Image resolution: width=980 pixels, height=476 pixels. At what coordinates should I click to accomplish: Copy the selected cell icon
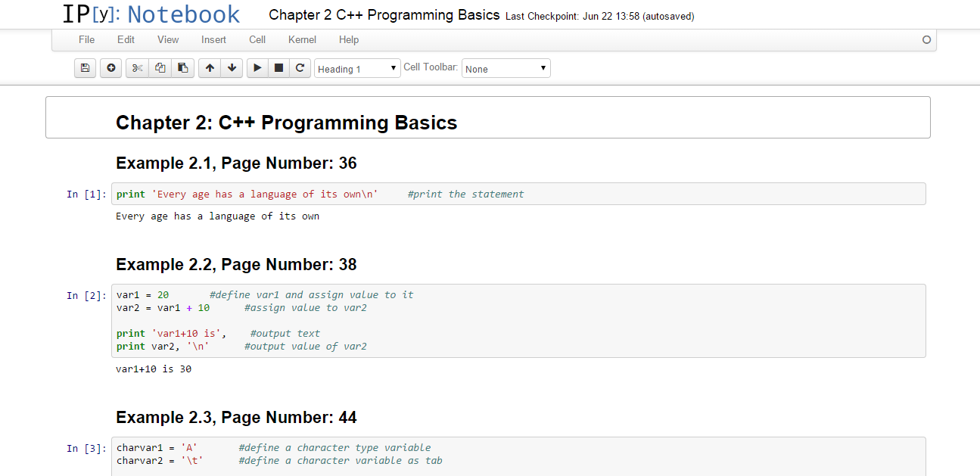pyautogui.click(x=160, y=68)
